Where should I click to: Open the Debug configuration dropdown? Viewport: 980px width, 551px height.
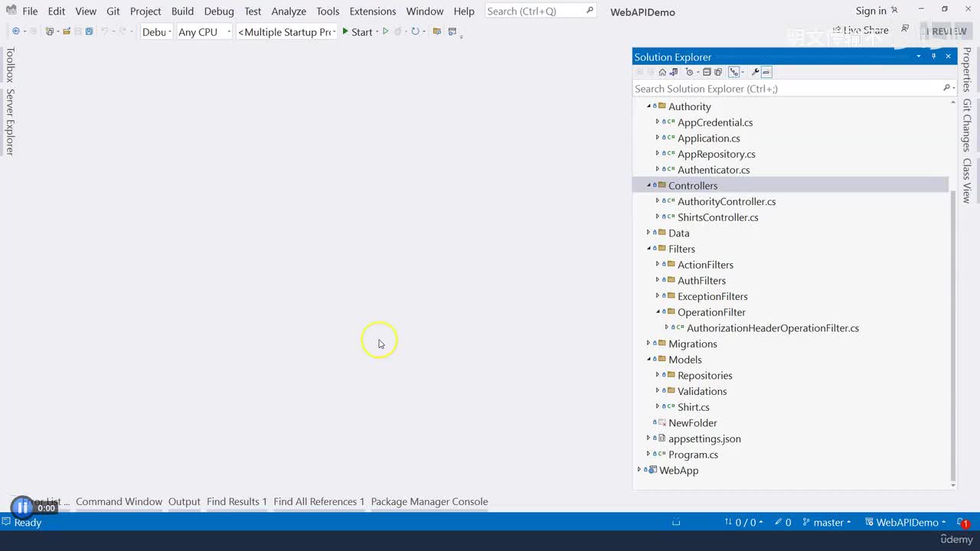coord(157,31)
